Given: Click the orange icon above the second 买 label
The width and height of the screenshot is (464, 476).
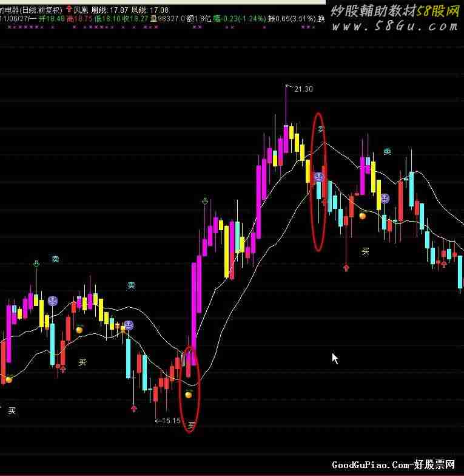Looking at the screenshot, I should (x=79, y=329).
